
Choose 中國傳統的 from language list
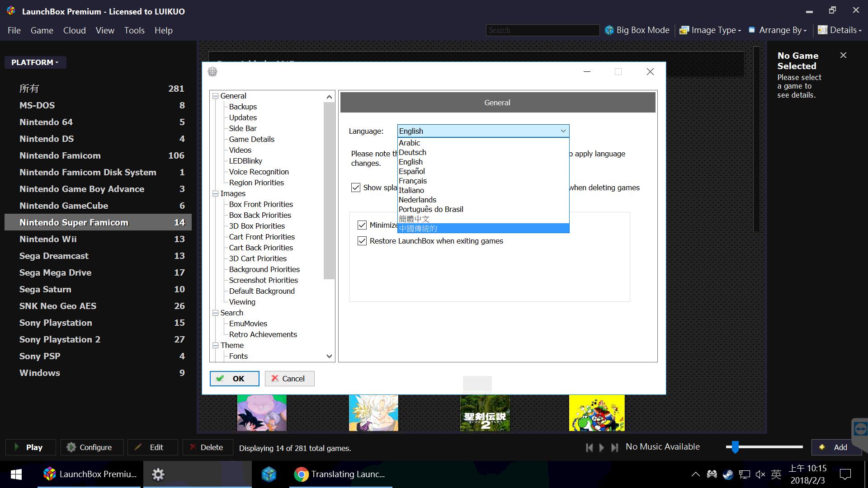click(x=483, y=228)
